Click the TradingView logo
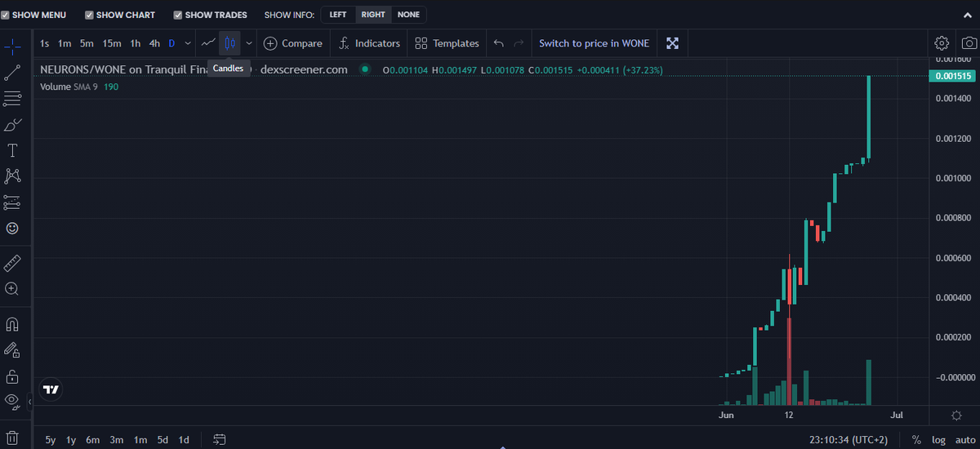The height and width of the screenshot is (449, 980). [51, 389]
